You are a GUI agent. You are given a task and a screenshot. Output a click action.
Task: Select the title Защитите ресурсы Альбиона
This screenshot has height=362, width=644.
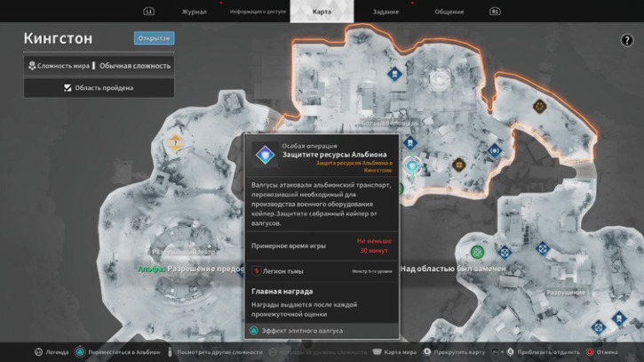click(334, 155)
